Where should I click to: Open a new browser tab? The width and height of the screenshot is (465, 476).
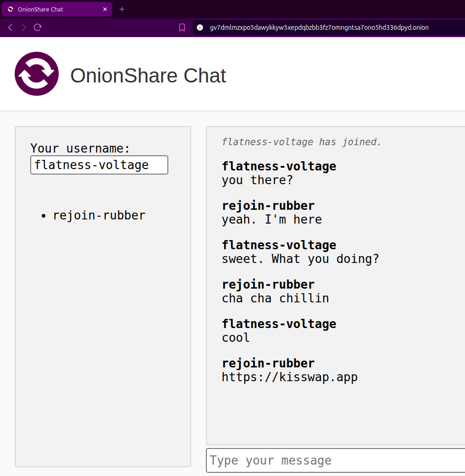[122, 9]
